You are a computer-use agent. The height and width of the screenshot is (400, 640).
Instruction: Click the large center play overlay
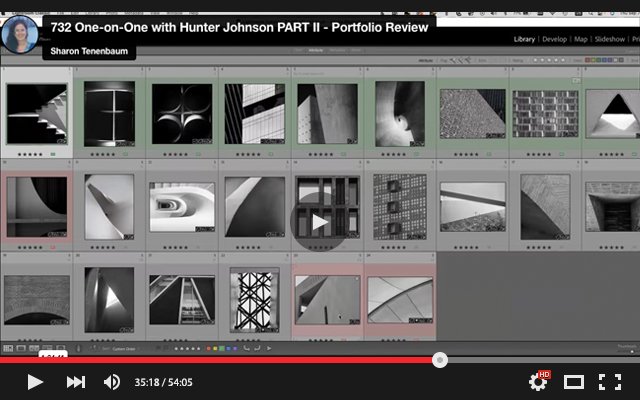click(x=319, y=222)
